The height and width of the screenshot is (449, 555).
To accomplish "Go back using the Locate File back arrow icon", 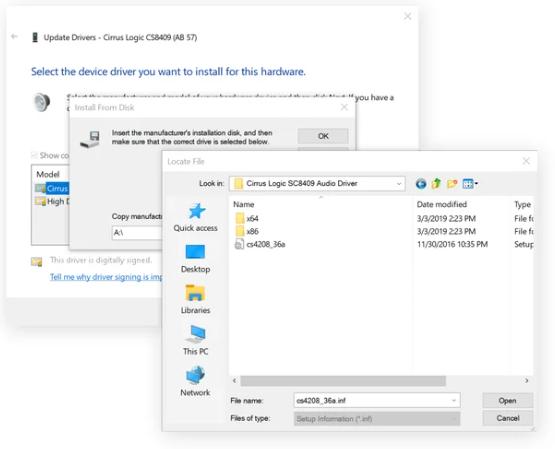I will 420,184.
